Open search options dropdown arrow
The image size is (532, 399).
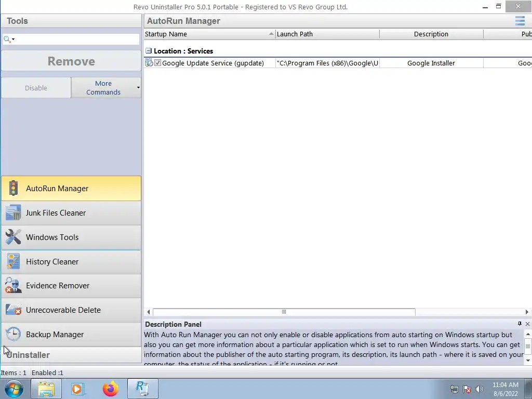(13, 39)
